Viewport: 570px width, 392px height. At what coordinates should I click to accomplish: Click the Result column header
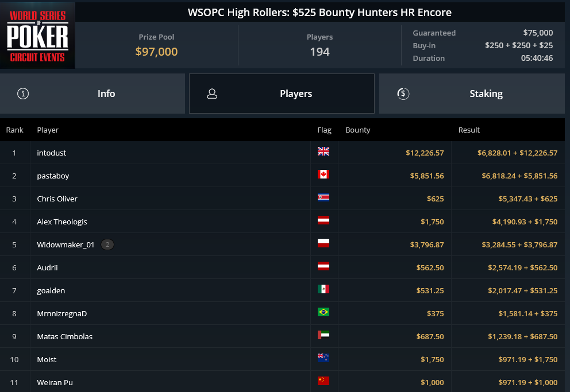pyautogui.click(x=469, y=130)
